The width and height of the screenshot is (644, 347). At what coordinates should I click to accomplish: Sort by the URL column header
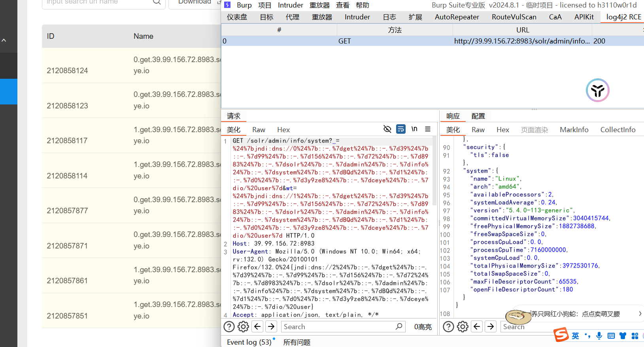[x=522, y=30]
